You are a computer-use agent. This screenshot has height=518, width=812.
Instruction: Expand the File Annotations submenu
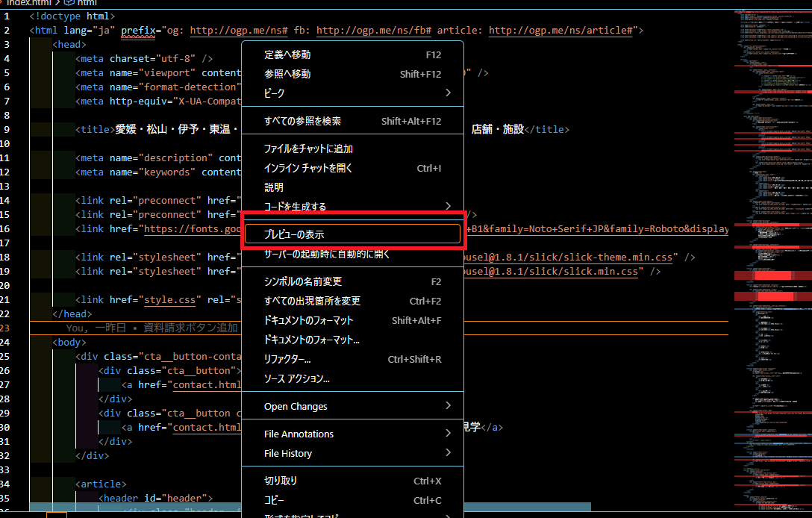point(448,434)
